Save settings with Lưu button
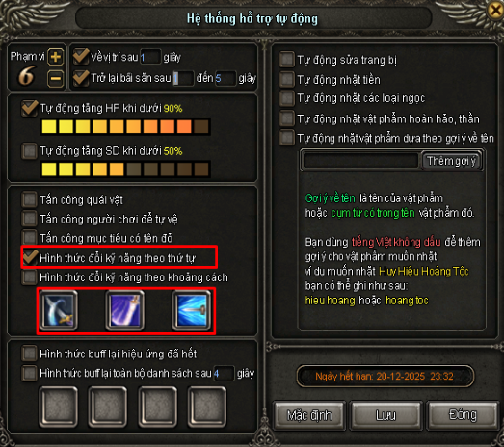The image size is (504, 447). (386, 415)
